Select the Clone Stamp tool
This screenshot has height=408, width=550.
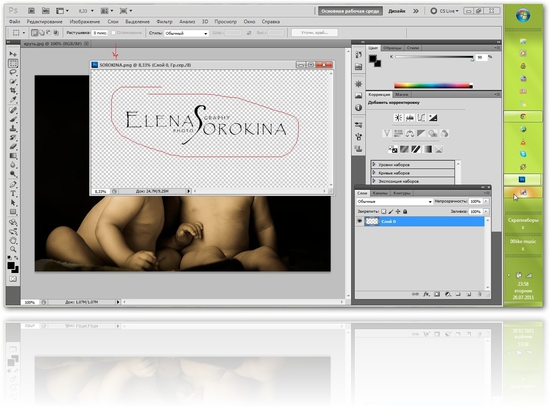pos(13,128)
